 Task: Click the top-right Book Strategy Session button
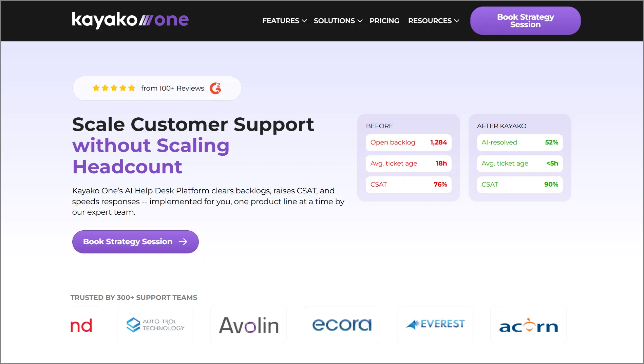[525, 21]
